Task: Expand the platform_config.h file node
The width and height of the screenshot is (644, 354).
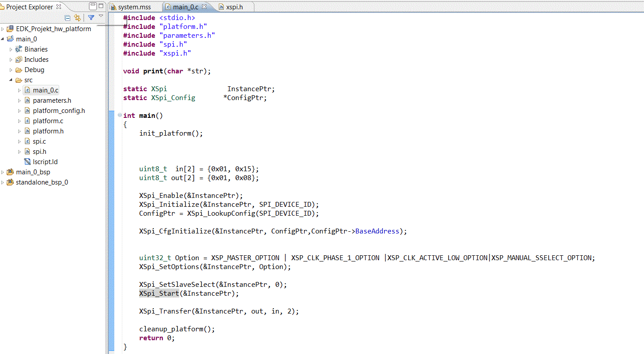Action: 20,111
